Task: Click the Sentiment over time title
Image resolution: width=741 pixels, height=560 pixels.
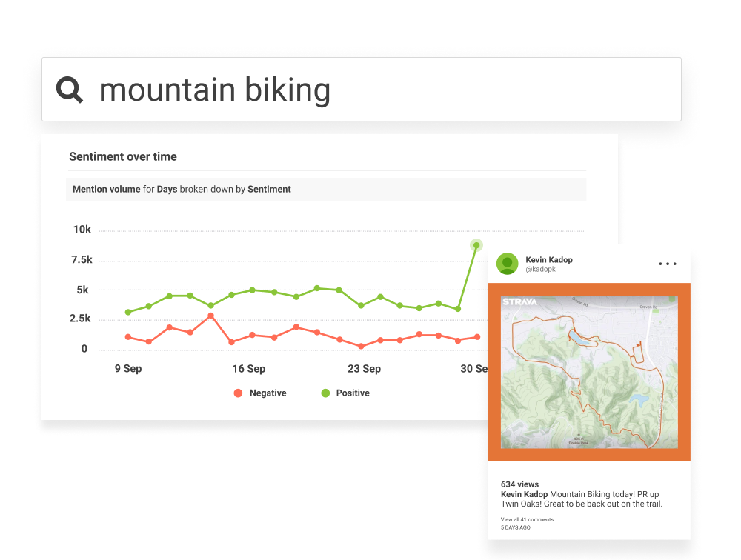Action: point(122,157)
